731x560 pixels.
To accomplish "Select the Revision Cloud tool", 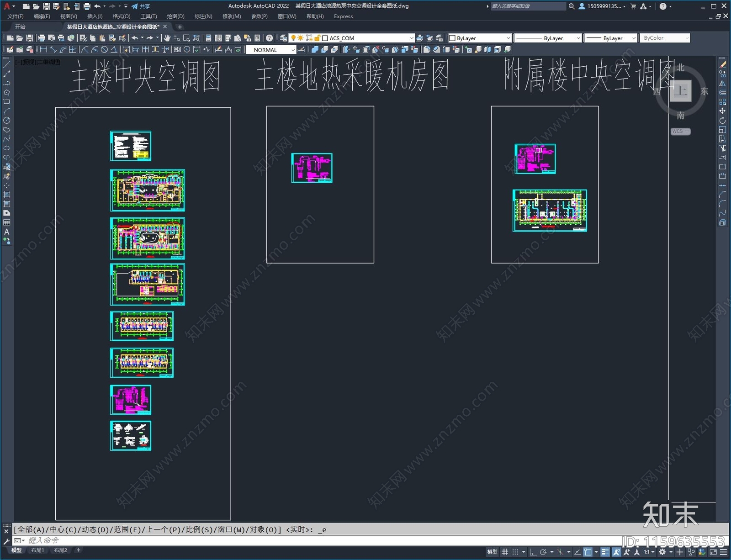I will coord(6,130).
